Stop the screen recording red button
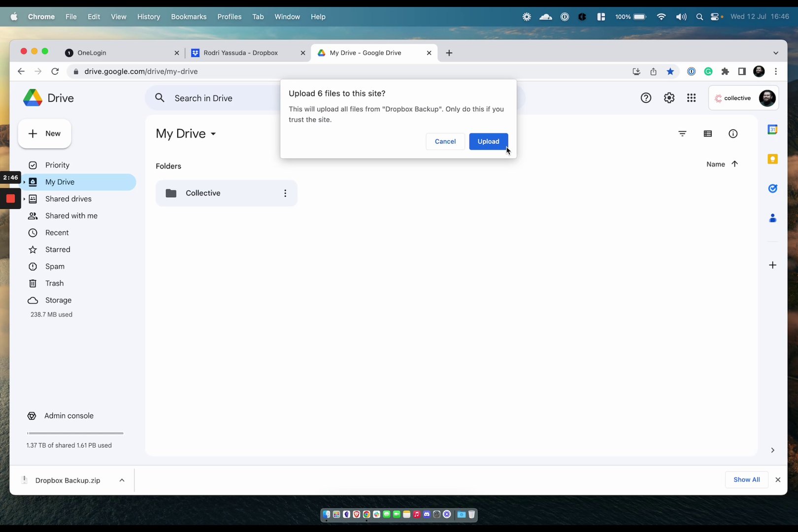 click(x=10, y=199)
